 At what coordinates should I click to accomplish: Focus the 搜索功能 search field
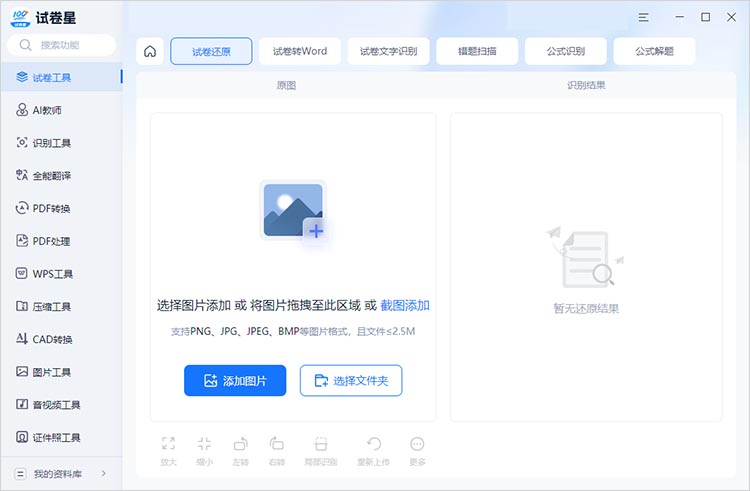coord(61,45)
